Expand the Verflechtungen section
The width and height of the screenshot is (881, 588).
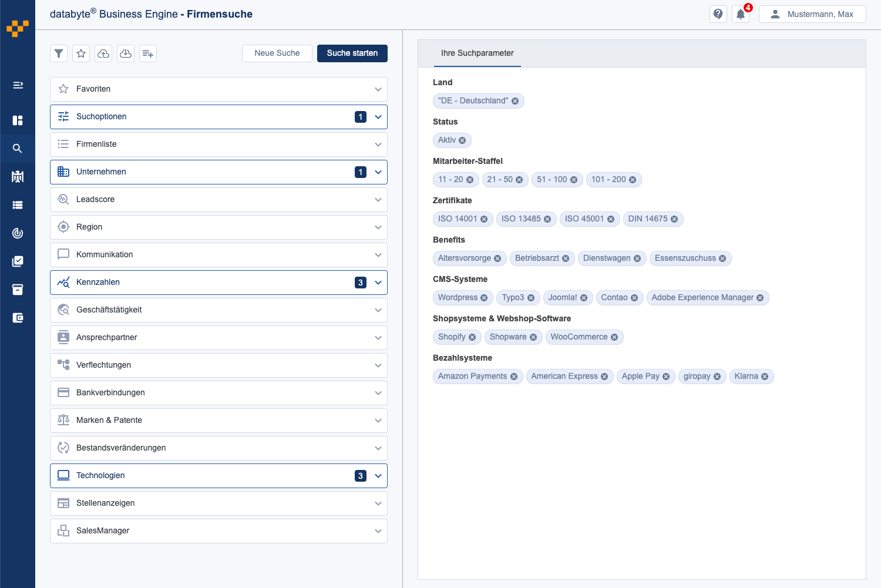218,365
